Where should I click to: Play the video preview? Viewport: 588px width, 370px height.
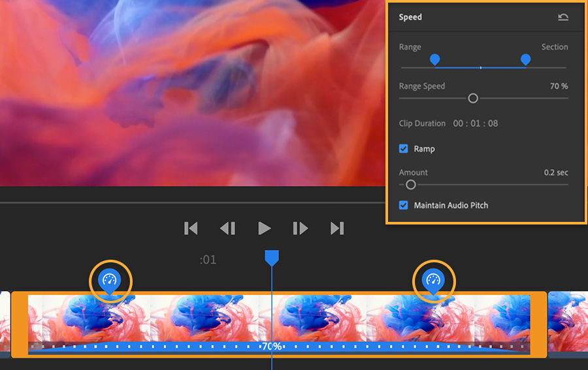265,228
